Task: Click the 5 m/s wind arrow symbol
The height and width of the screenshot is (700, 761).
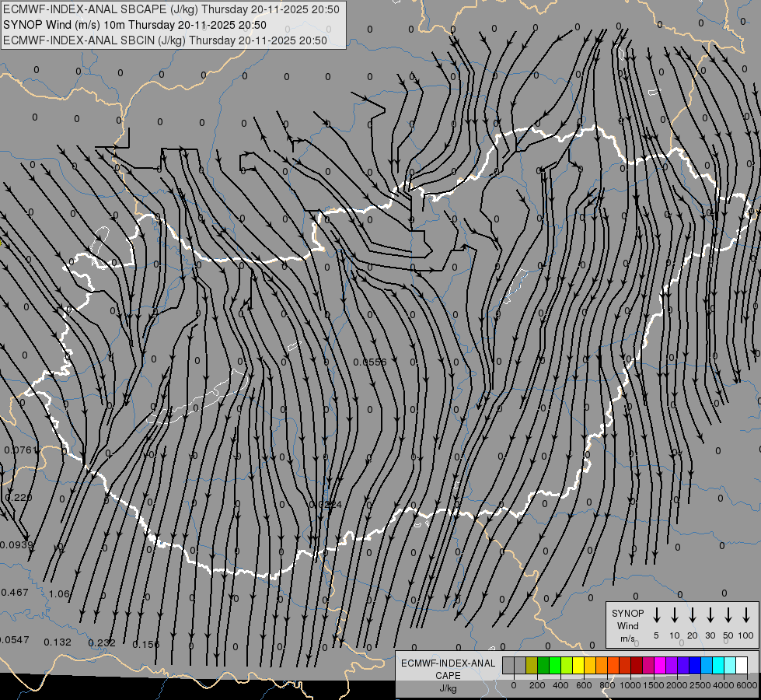Action: [x=656, y=615]
